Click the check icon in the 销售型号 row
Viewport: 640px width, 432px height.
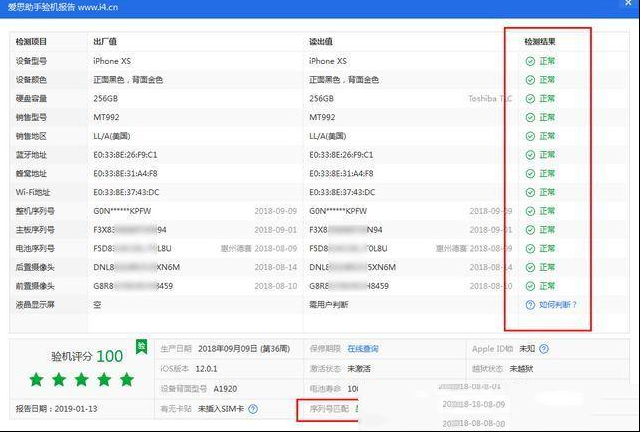click(x=530, y=118)
